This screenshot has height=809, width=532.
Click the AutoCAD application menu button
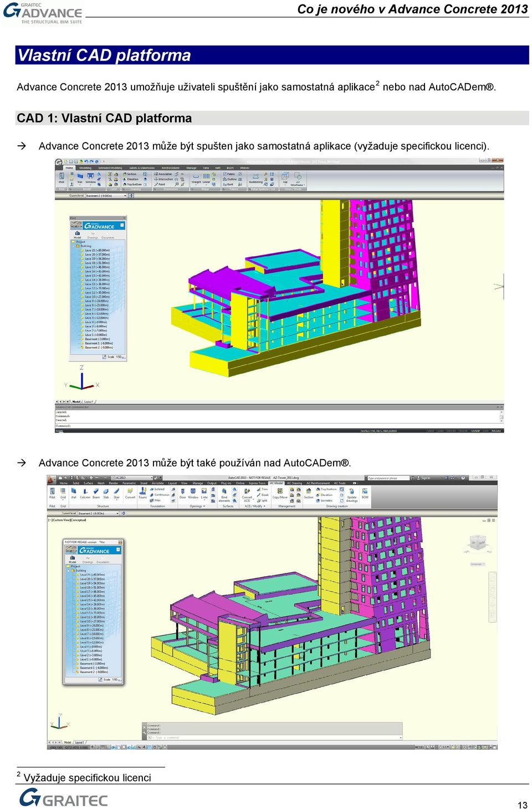pos(52,480)
